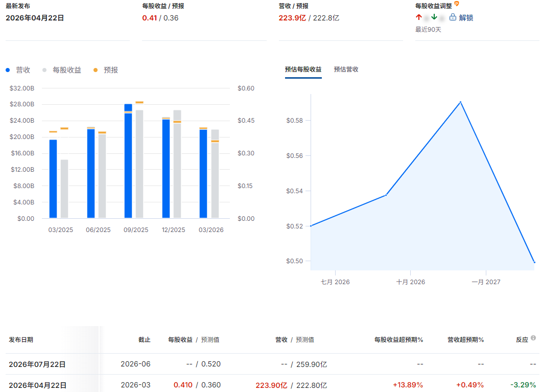
Task: Click the 每股收益 column header in table
Action: click(x=180, y=340)
